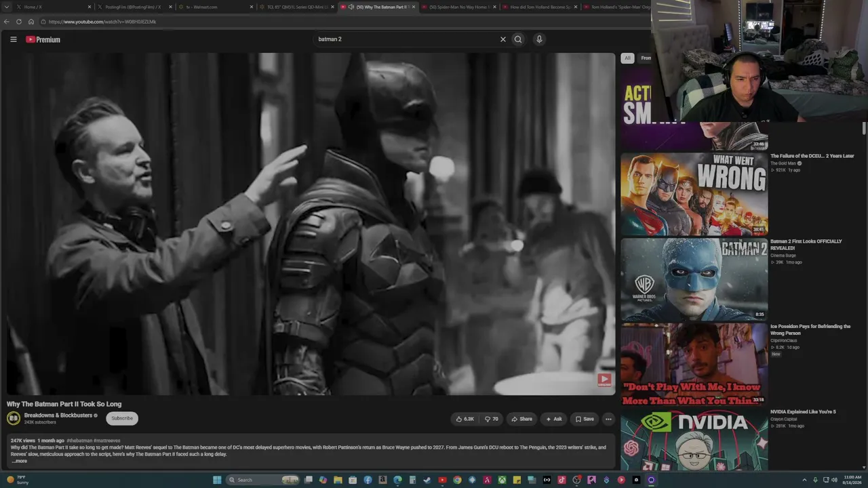The image size is (868, 488).
Task: Open more actions three-dot menu
Action: coord(608,419)
